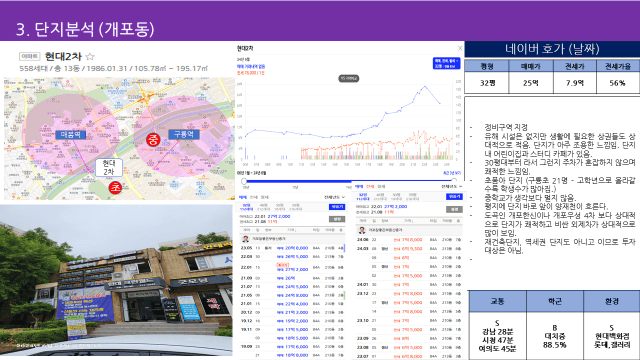This screenshot has width=640, height=360.
Task: Select the 40평 size option in left panel
Action: 264,207
